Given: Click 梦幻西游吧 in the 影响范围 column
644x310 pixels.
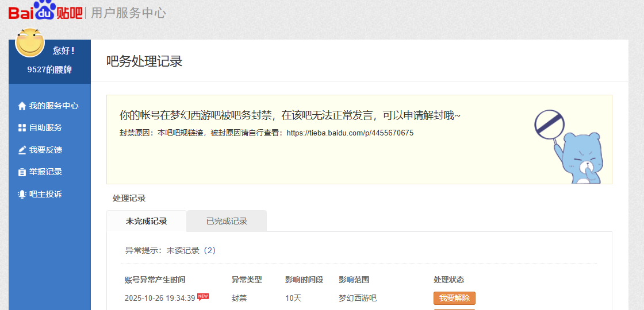Looking at the screenshot, I should tap(358, 299).
